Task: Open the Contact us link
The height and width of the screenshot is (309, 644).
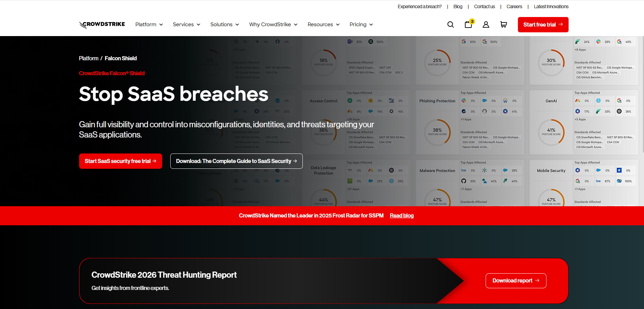Action: tap(484, 6)
